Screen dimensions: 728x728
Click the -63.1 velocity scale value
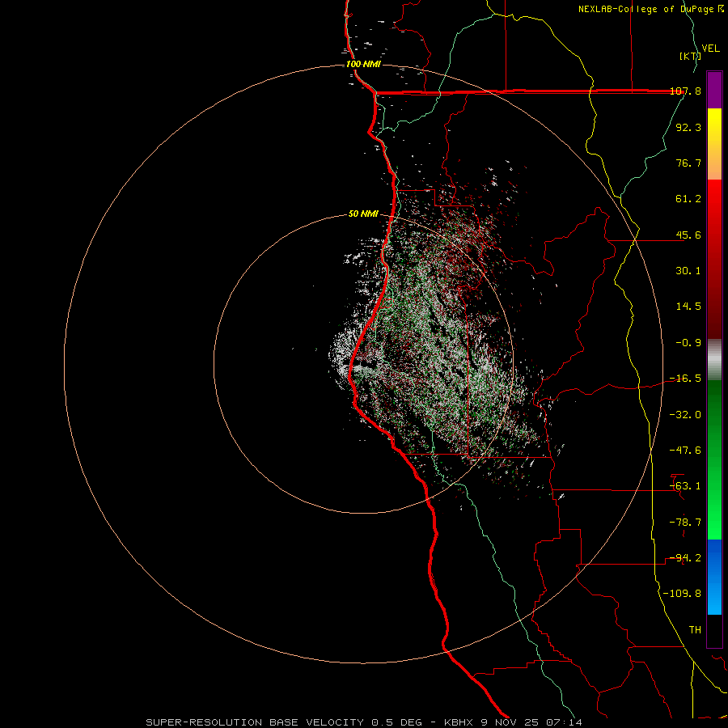point(685,486)
